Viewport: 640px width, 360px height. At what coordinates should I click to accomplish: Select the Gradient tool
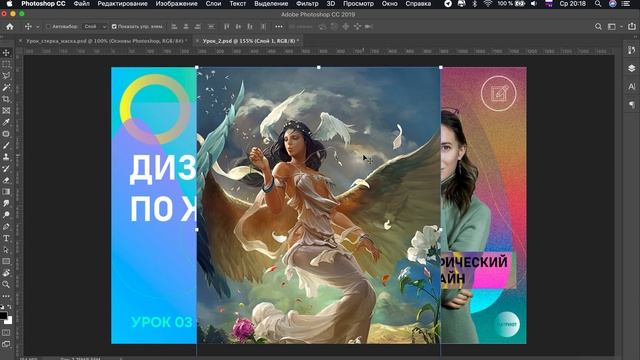click(x=6, y=191)
